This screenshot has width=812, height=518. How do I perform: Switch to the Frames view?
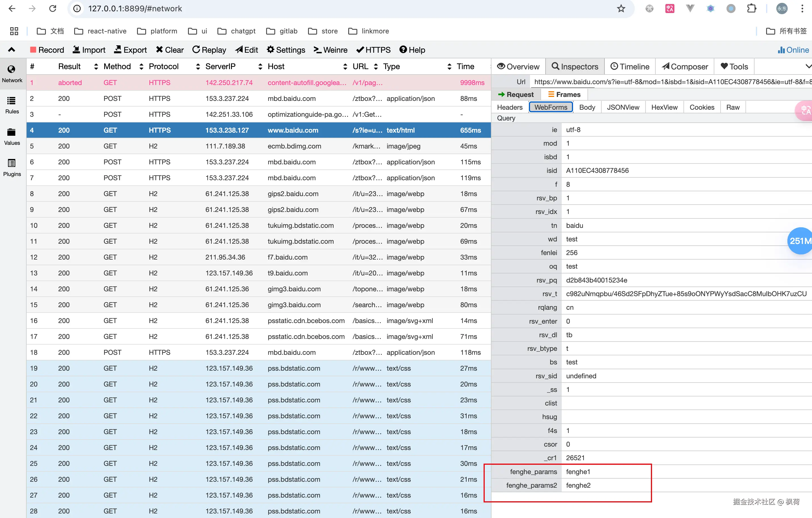(564, 94)
